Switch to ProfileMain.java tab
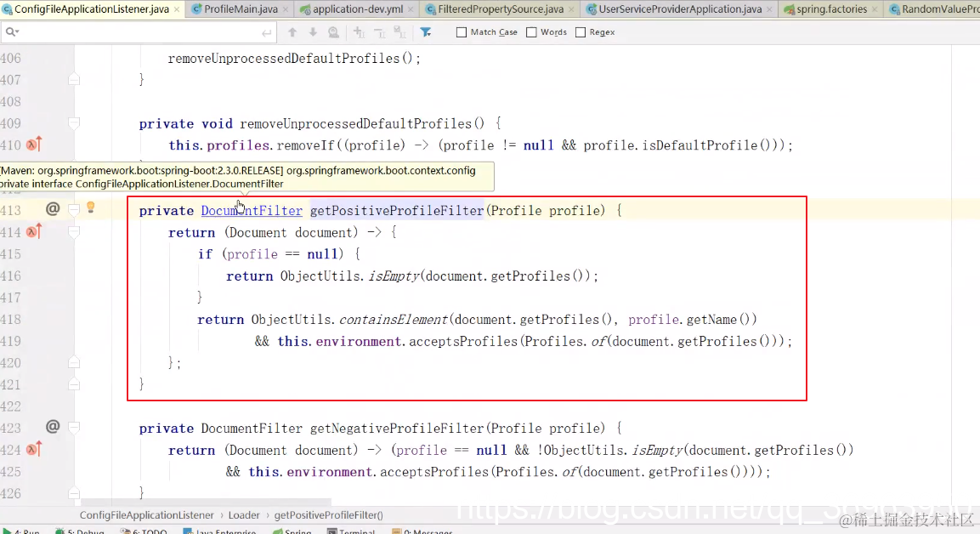Image resolution: width=980 pixels, height=534 pixels. point(241,9)
